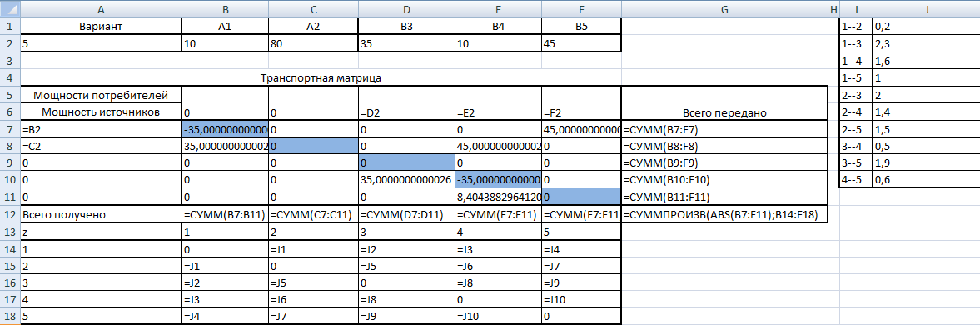The image size is (980, 325).
Task: Click 'Мощность источников' cell
Action: (x=102, y=112)
